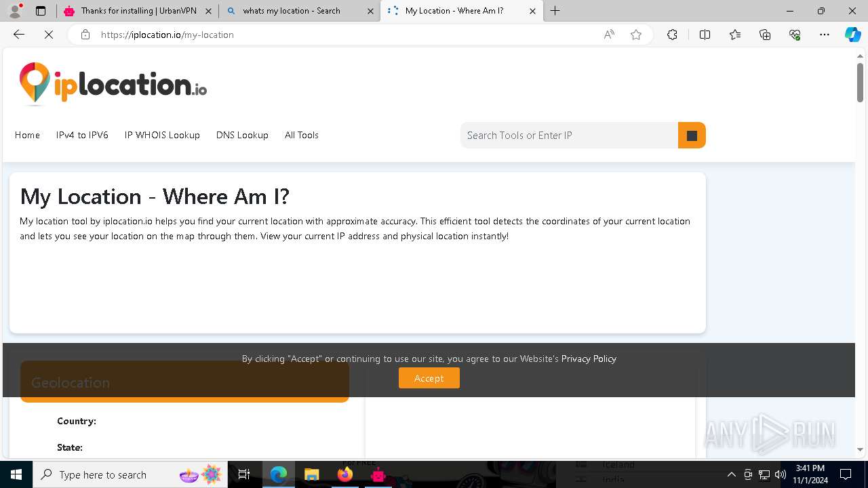This screenshot has width=868, height=488.
Task: Open the tab actions menu icon
Action: [41, 11]
